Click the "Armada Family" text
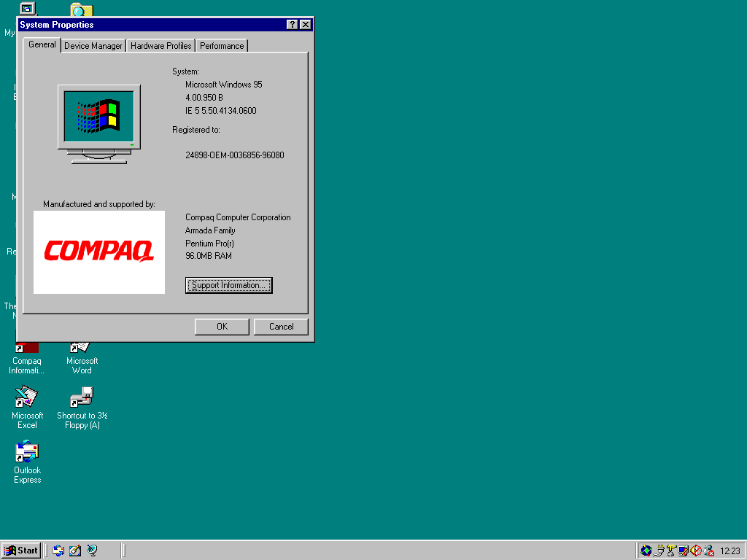This screenshot has height=560, width=747. point(210,230)
